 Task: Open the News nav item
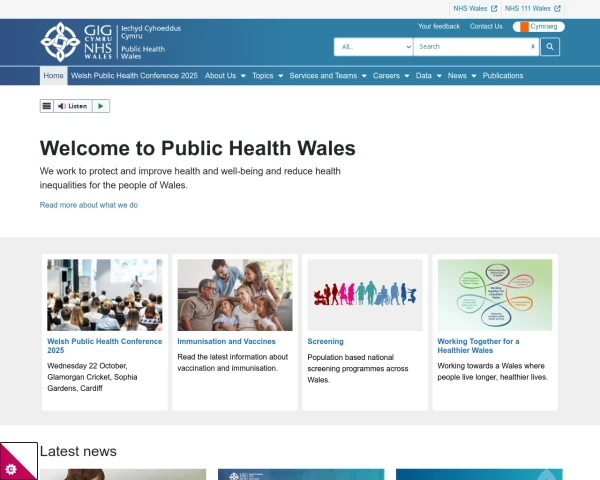[457, 76]
